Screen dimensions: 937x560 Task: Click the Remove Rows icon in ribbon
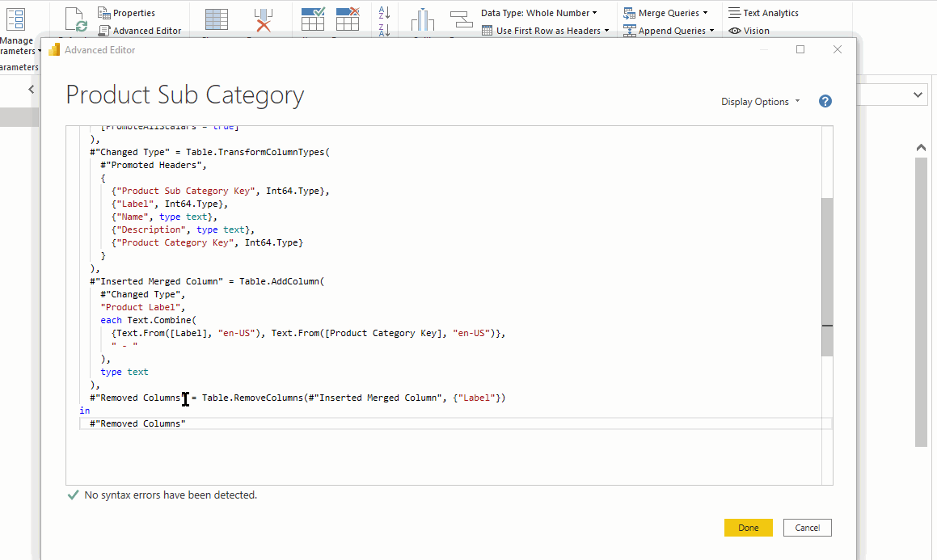tap(348, 19)
